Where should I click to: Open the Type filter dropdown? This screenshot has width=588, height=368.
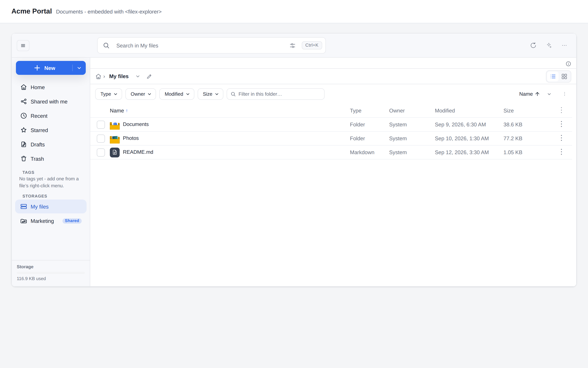click(109, 94)
